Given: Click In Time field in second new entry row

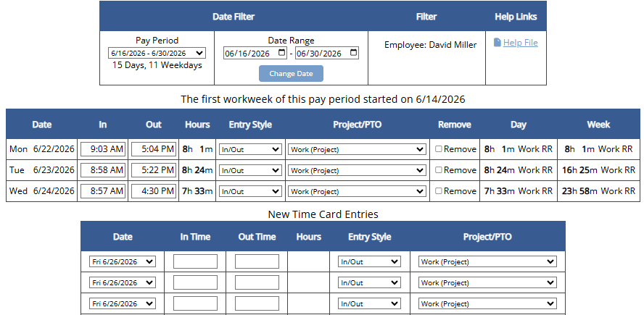Looking at the screenshot, I should click(x=195, y=282).
